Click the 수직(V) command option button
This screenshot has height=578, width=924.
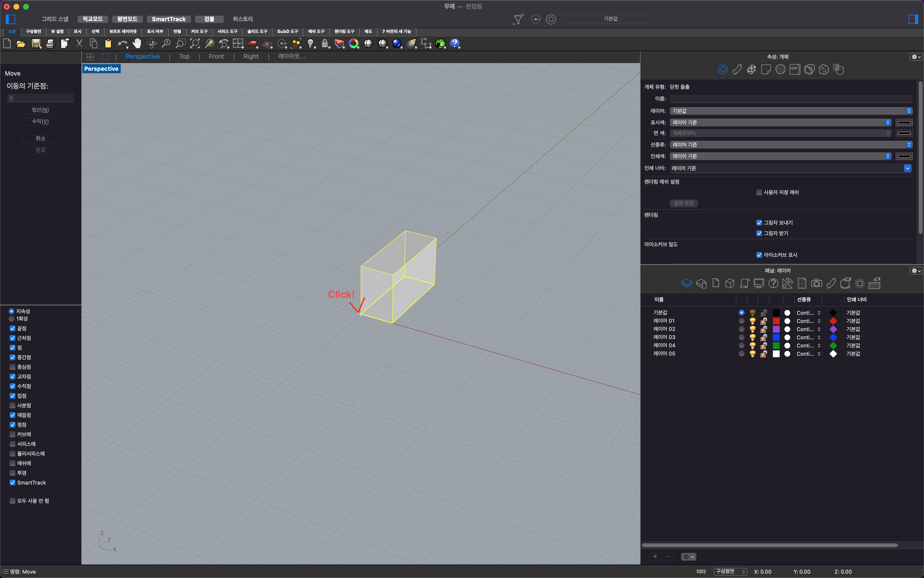40,122
